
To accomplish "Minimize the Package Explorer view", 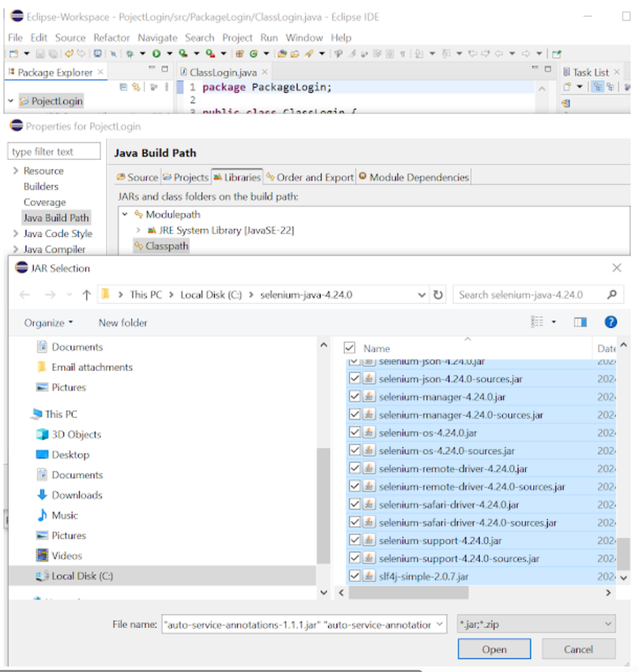I will point(152,68).
